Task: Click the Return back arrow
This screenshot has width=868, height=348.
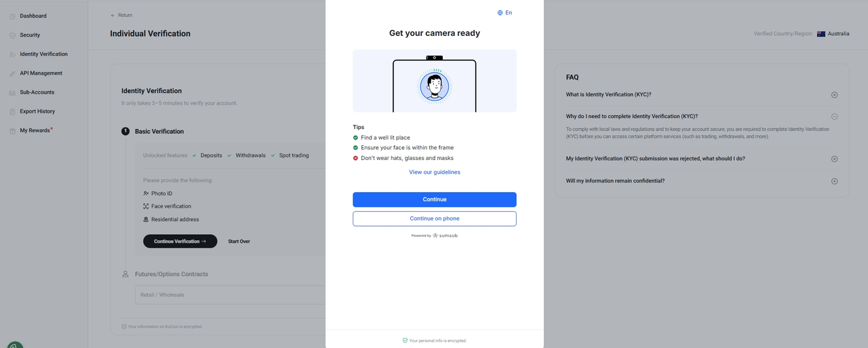Action: pyautogui.click(x=113, y=15)
